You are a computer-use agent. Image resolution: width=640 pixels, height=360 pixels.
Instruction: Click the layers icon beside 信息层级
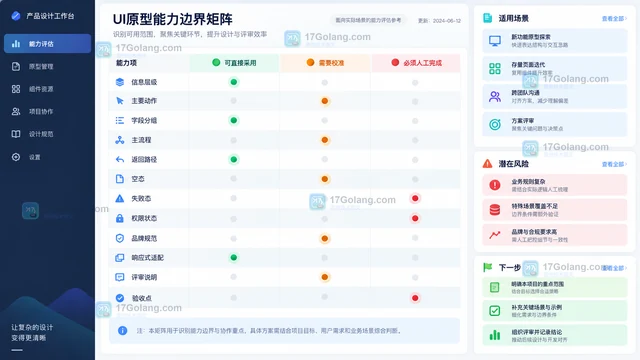(x=120, y=82)
